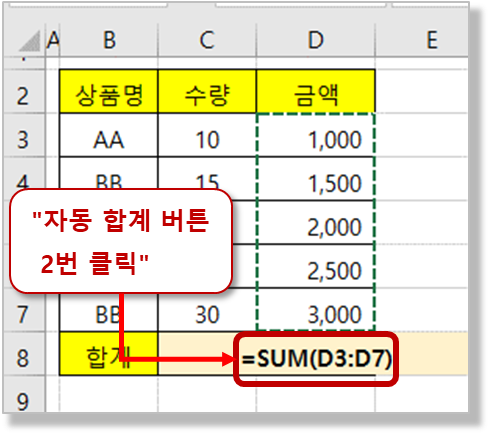Click quantity cell showing 10

(207, 135)
